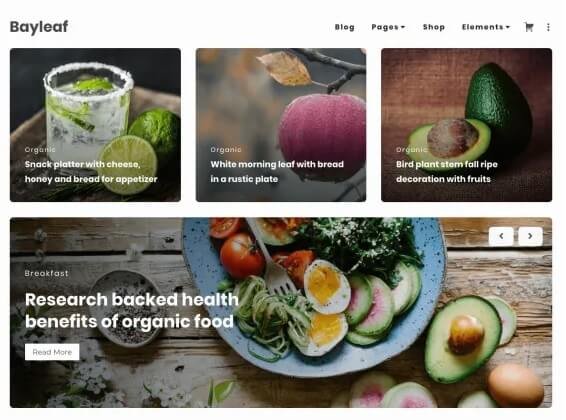Expand the Pages dropdown menu
This screenshot has height=420, width=566.
pyautogui.click(x=388, y=27)
